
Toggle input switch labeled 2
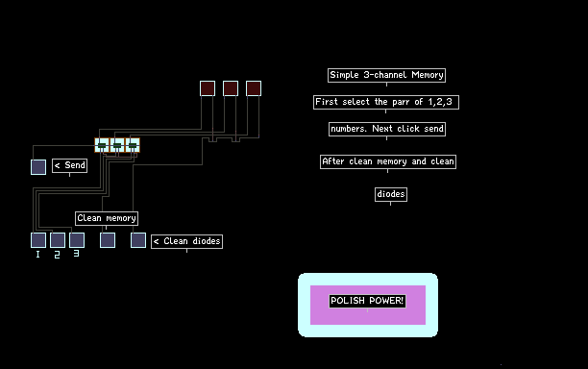point(58,240)
